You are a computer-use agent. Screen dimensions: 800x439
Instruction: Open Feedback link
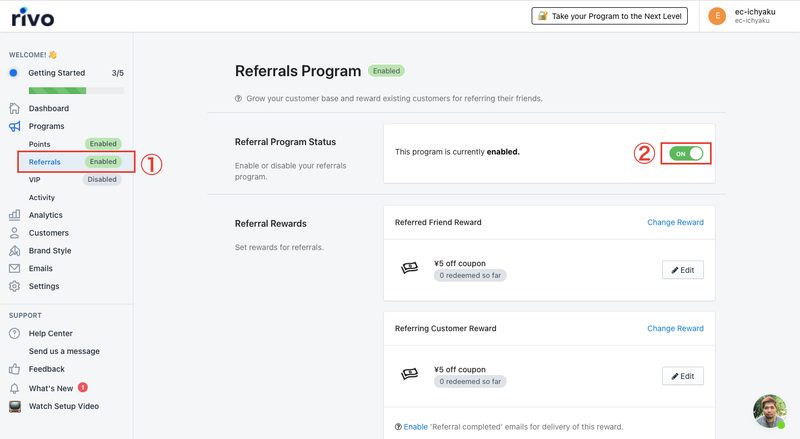pyautogui.click(x=46, y=369)
